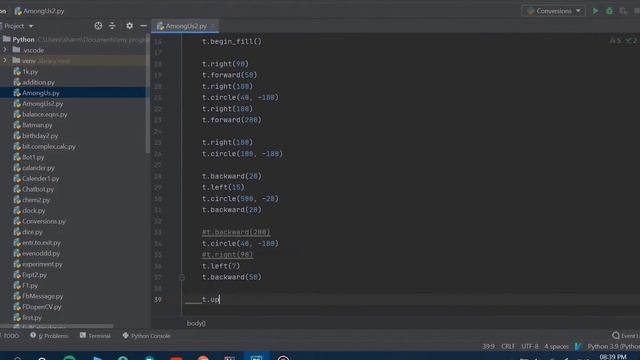Start debugging with the green bug icon
Viewport: 640px width, 360px height.
coord(609,11)
